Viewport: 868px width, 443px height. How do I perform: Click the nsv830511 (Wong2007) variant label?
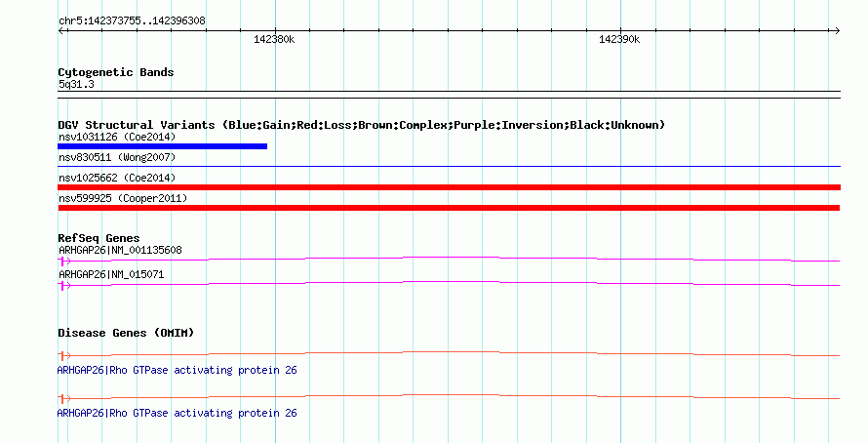[117, 157]
